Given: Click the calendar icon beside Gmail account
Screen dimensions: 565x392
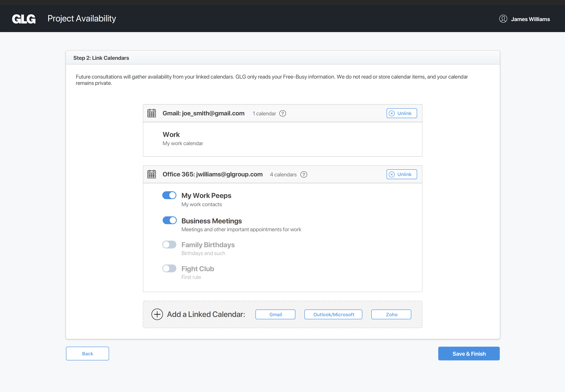Looking at the screenshot, I should pos(152,113).
